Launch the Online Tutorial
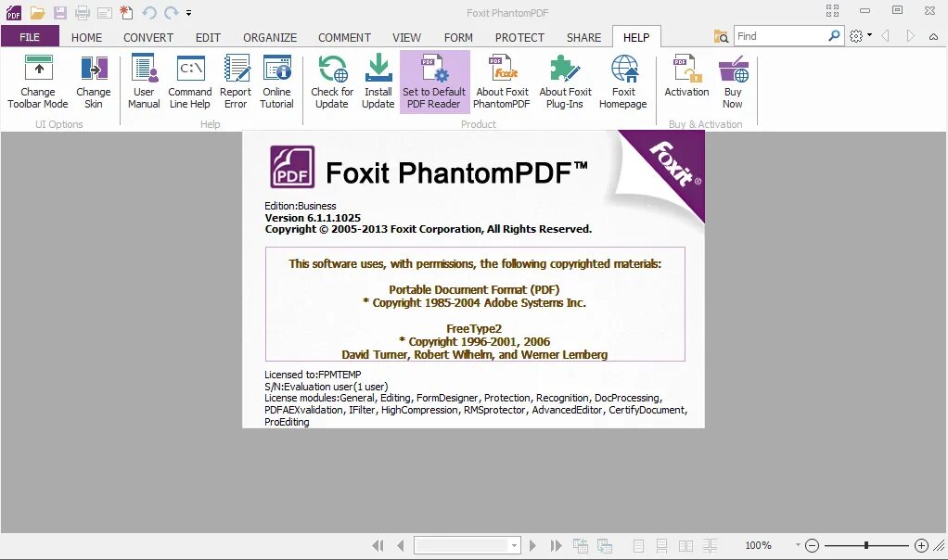This screenshot has width=948, height=560. 277,82
